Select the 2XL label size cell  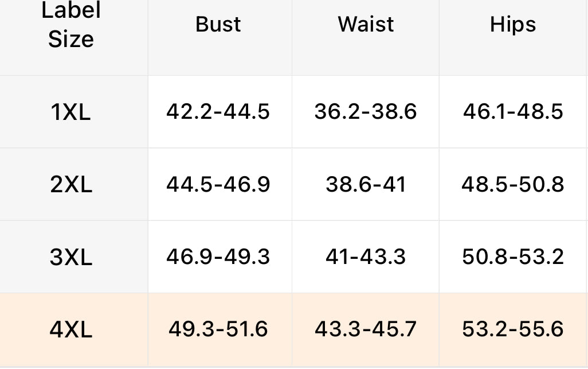click(x=71, y=185)
